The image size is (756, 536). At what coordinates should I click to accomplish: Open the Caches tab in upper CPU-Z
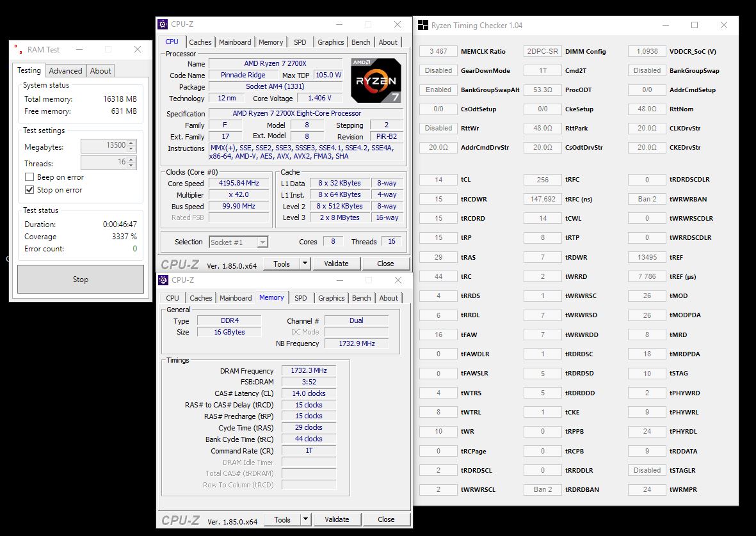200,42
